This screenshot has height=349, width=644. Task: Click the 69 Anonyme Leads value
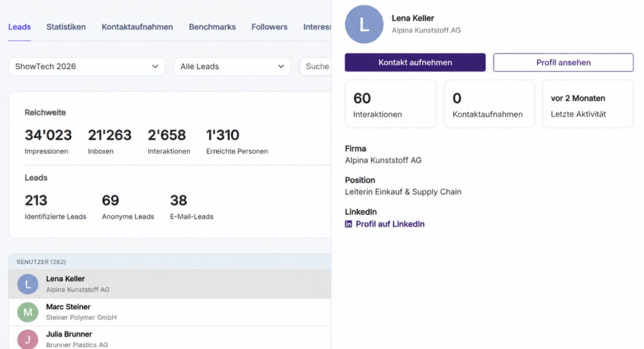pos(110,200)
